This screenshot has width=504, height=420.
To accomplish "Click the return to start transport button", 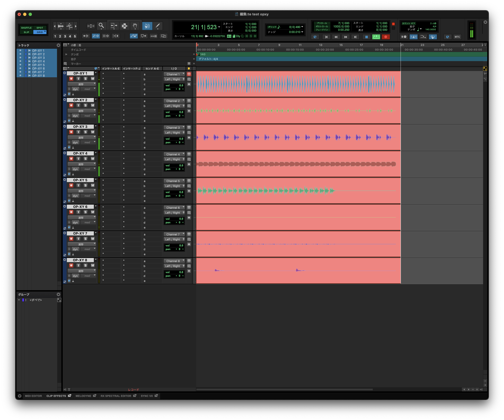I will pos(326,37).
